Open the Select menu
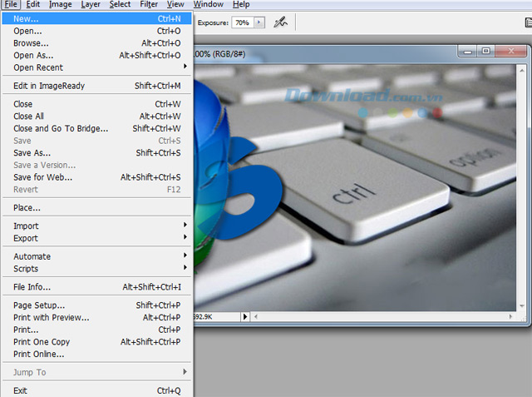Image resolution: width=532 pixels, height=397 pixels. click(120, 4)
